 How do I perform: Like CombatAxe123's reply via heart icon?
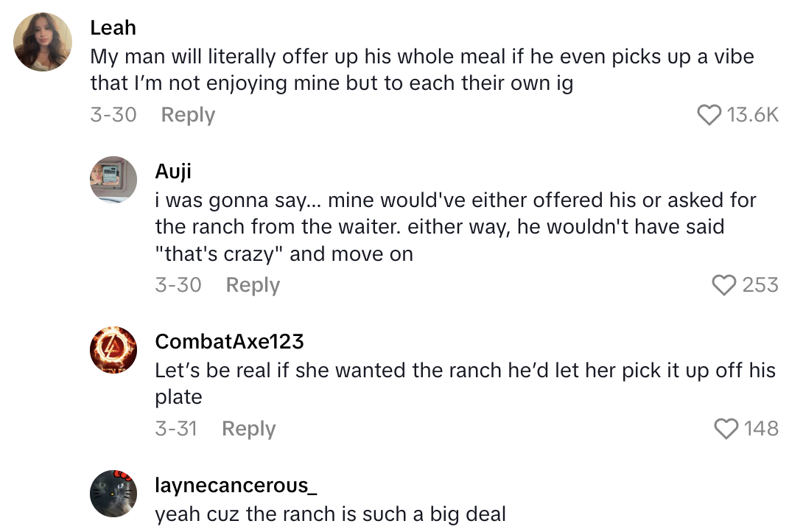tap(726, 429)
